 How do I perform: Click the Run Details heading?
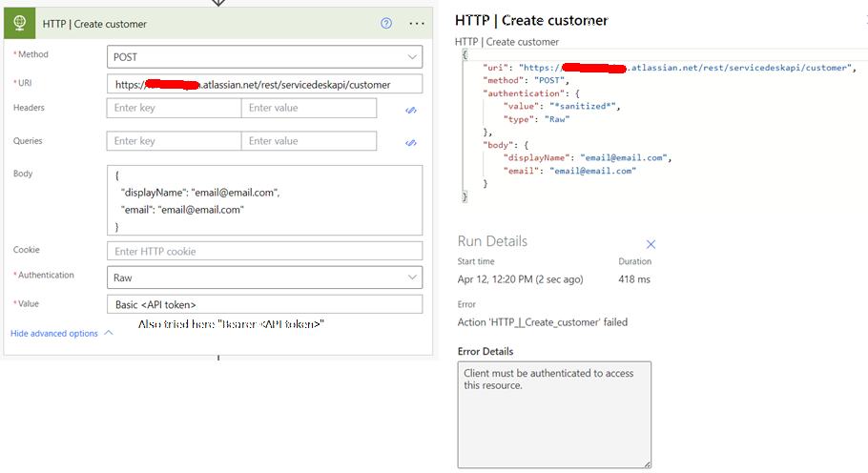[492, 241]
